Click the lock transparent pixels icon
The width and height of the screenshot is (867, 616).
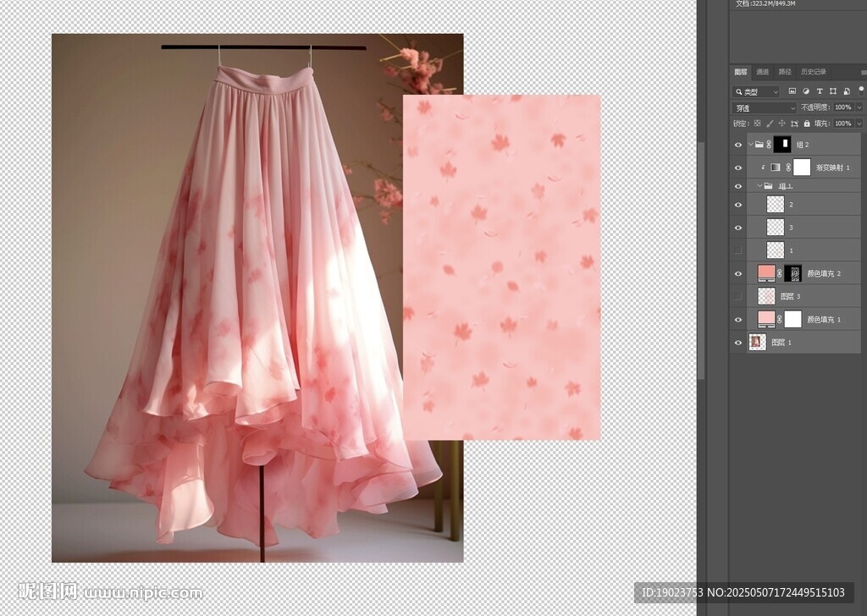pyautogui.click(x=758, y=124)
